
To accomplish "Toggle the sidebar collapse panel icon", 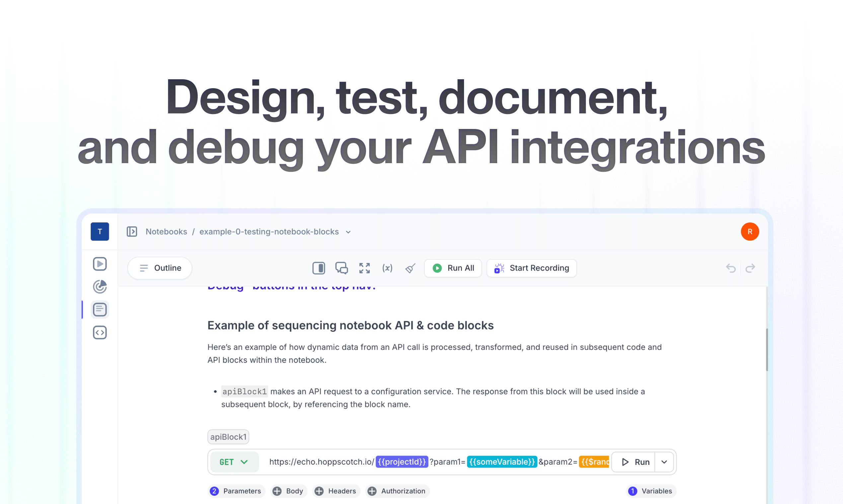I will pos(132,232).
